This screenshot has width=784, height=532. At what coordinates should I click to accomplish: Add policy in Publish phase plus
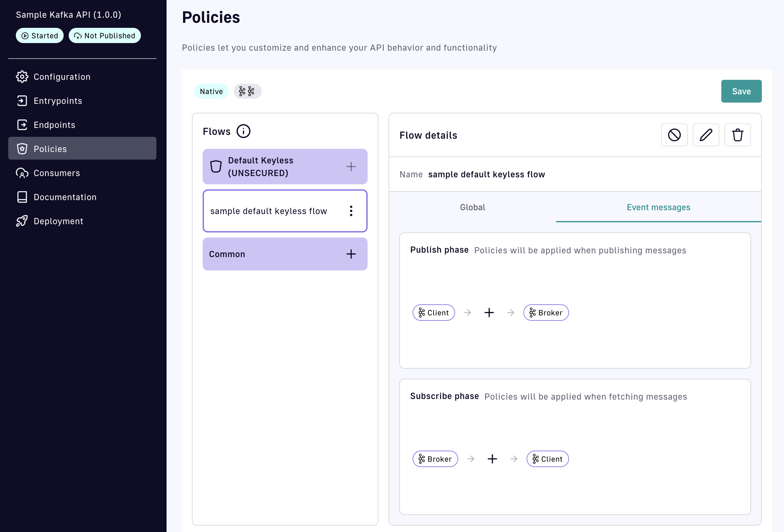point(489,313)
